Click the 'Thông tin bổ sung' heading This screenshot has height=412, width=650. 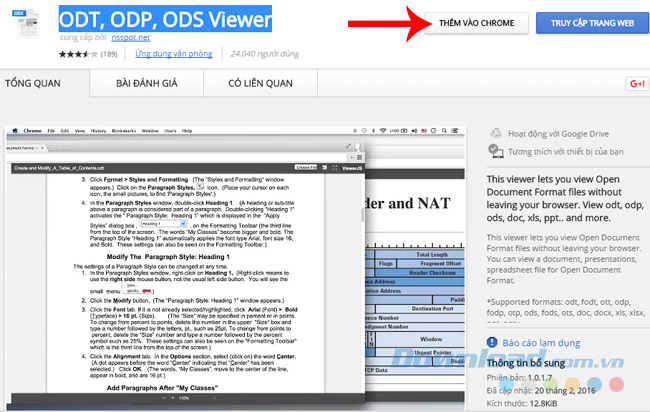[x=526, y=363]
